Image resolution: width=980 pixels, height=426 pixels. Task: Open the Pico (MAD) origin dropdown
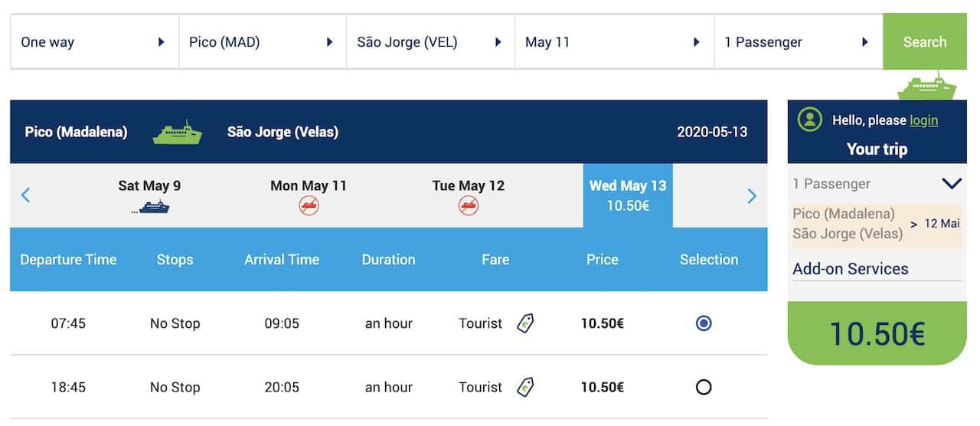(263, 42)
